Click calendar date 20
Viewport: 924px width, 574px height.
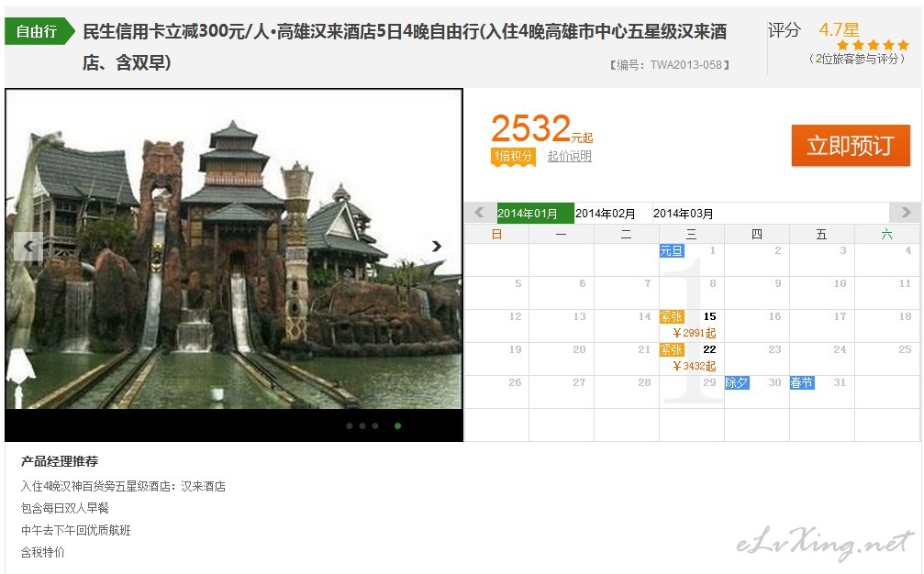tap(579, 349)
